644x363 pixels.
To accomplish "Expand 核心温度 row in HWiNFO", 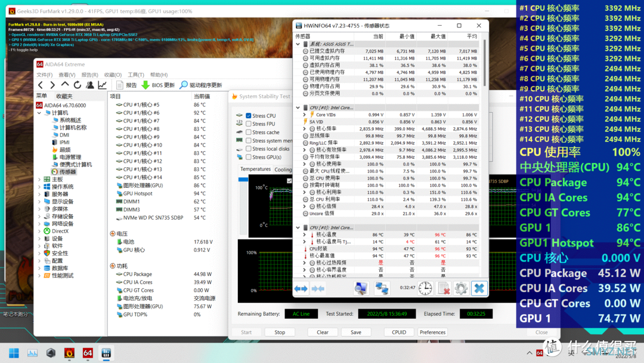I will point(305,235).
